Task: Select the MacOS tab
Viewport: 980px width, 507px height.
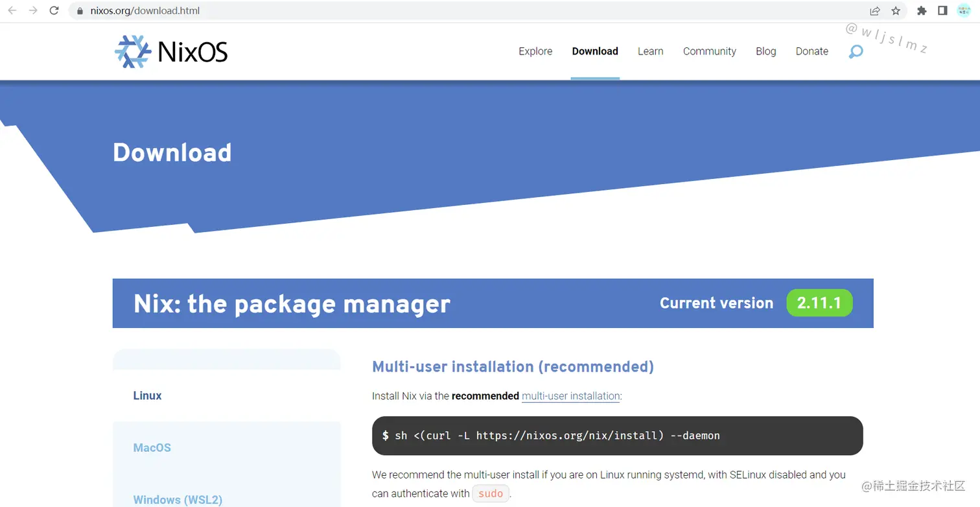Action: pyautogui.click(x=227, y=447)
